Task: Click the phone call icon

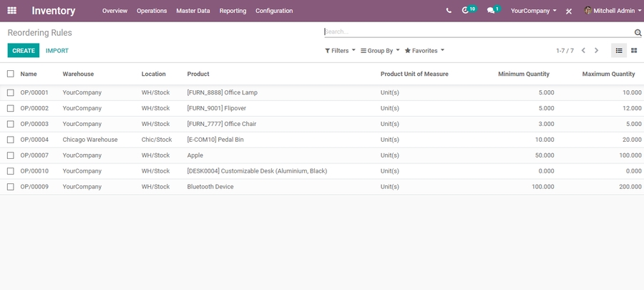Action: tap(449, 11)
